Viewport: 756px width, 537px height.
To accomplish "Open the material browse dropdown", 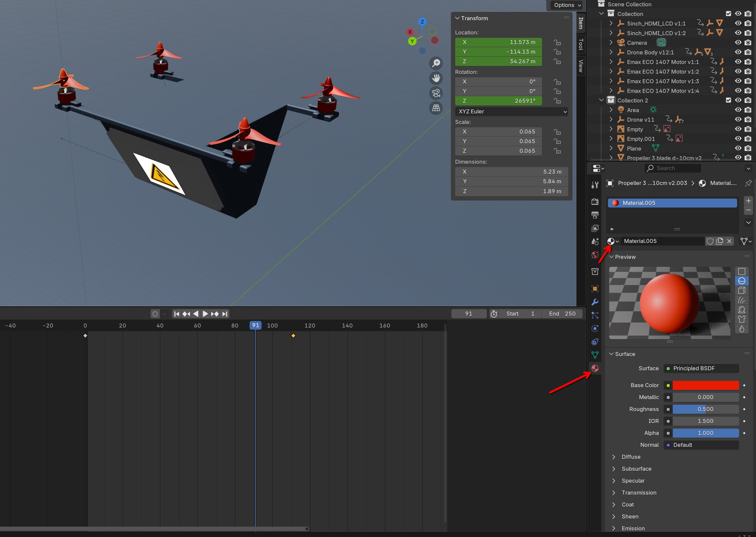I will click(613, 241).
